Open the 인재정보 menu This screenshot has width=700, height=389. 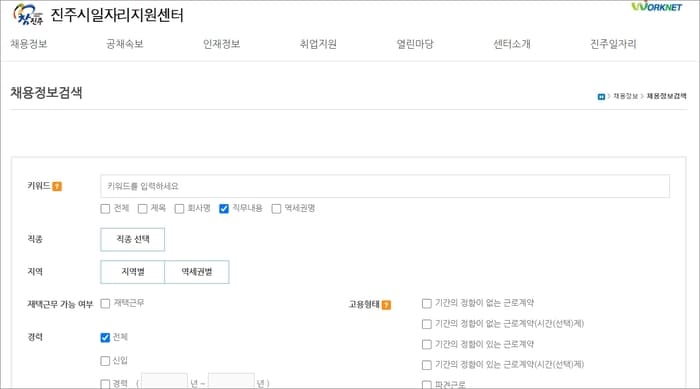pyautogui.click(x=221, y=44)
